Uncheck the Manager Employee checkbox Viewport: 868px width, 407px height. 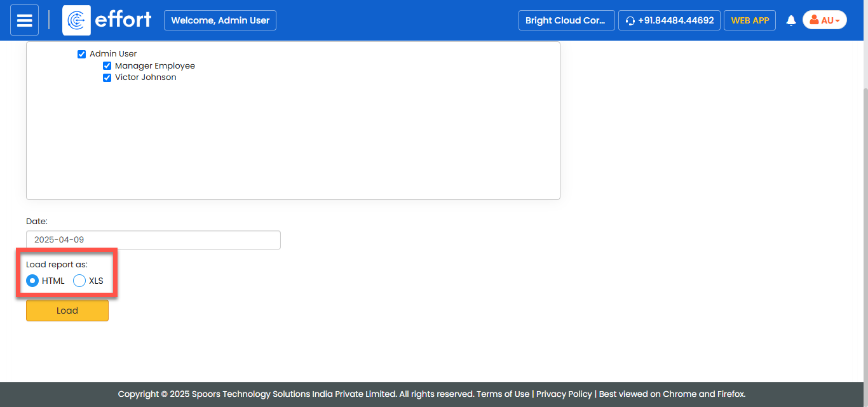point(107,66)
